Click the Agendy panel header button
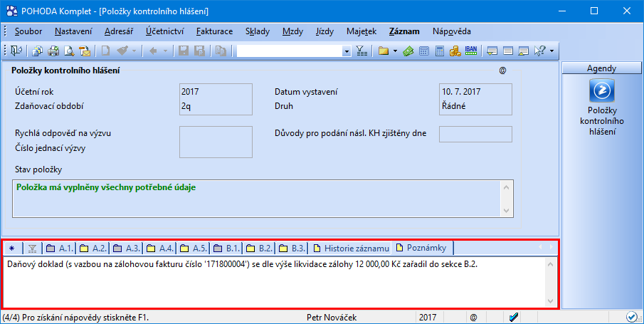The image size is (644, 324). click(x=602, y=68)
